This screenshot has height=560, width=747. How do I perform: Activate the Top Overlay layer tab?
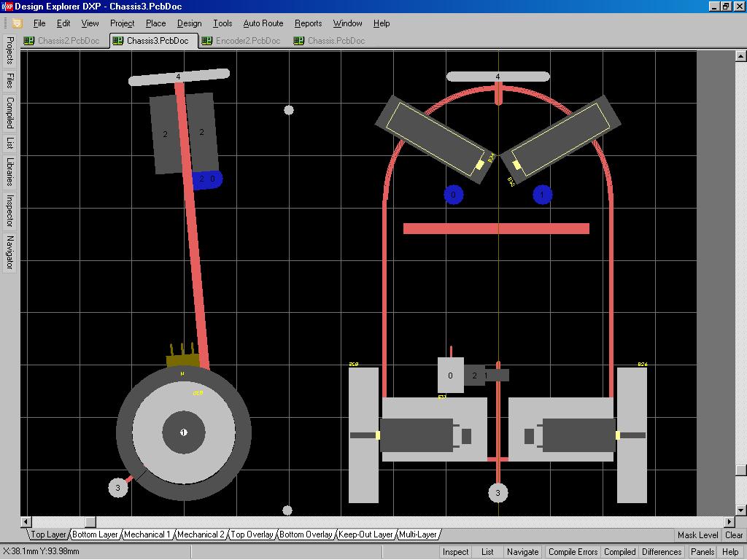click(x=252, y=534)
